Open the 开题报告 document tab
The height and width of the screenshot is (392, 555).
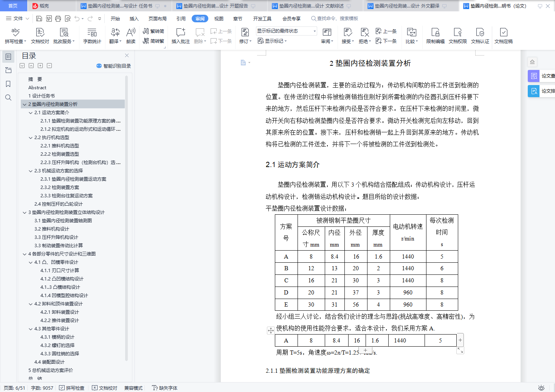click(x=215, y=6)
